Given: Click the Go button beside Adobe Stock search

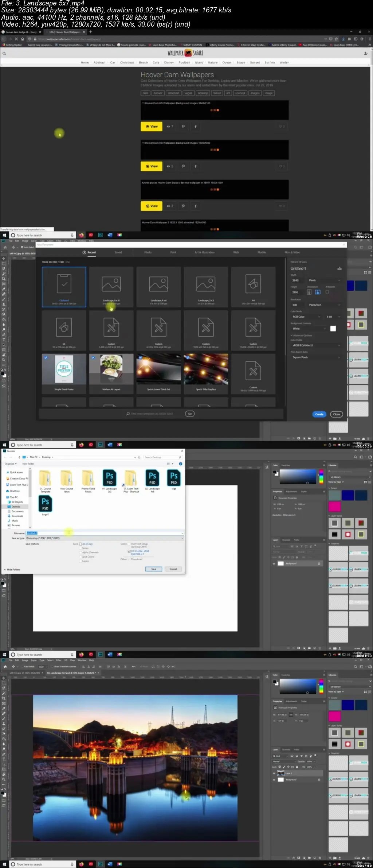Looking at the screenshot, I should tap(190, 414).
